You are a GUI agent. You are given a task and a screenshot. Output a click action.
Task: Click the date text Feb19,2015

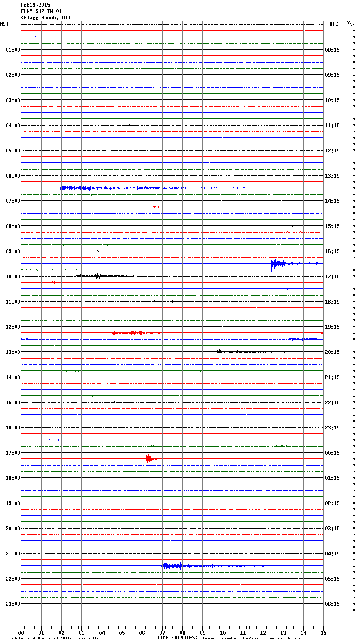[x=35, y=5]
